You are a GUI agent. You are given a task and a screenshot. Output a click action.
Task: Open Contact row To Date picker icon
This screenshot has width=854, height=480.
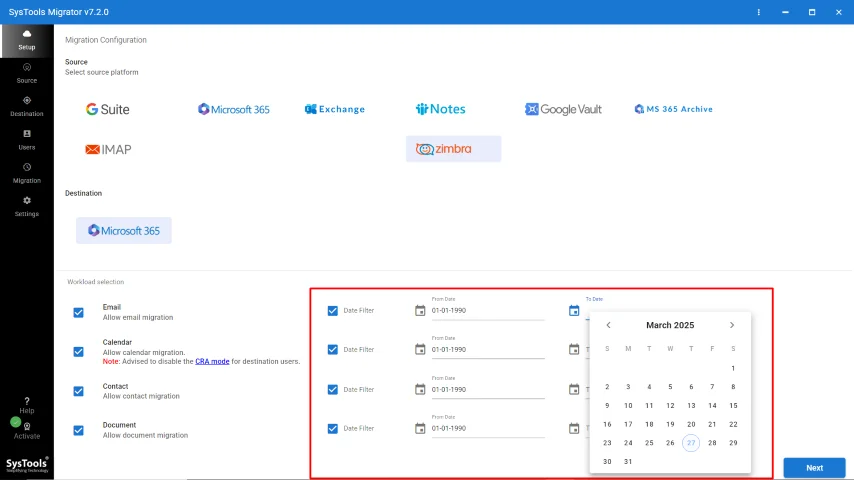[574, 390]
